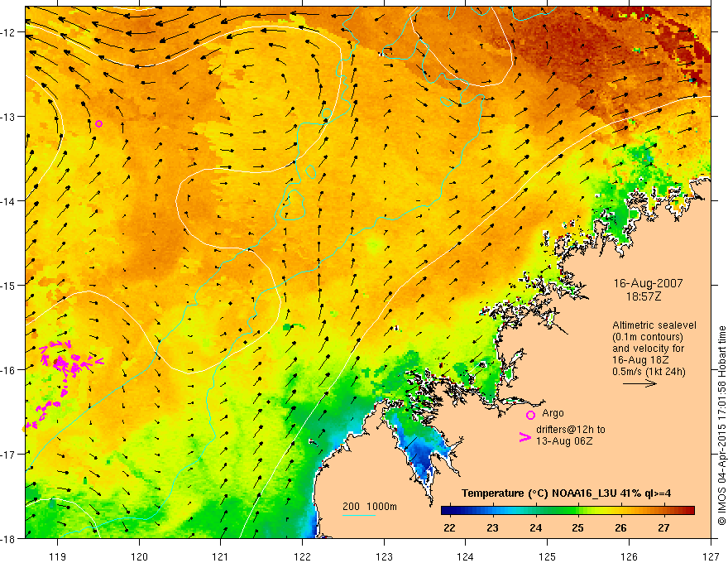Click the magenta Argo circle in the legend

click(x=530, y=415)
